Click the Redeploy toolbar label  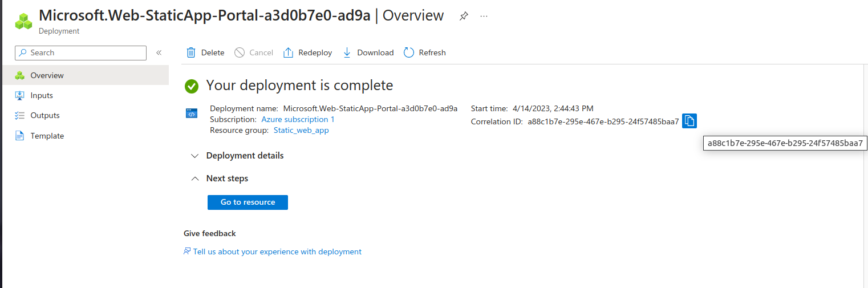coord(315,52)
